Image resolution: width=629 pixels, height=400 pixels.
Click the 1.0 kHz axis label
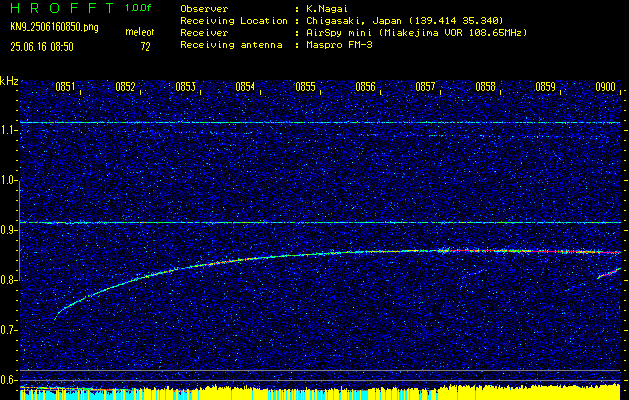point(8,180)
